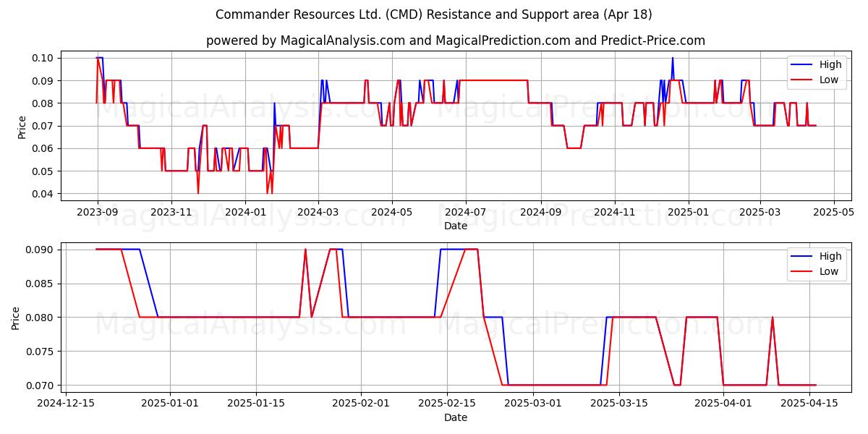The height and width of the screenshot is (434, 868).
Task: Click the 0.090 y-axis tick in the lower chart
Action: [x=41, y=250]
